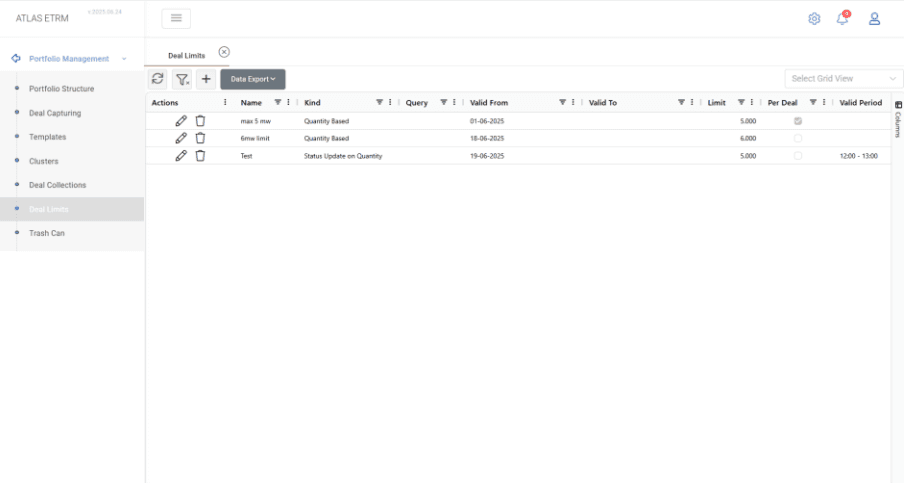The image size is (910, 483).
Task: Collapse the Portfolio Management menu
Action: point(69,59)
